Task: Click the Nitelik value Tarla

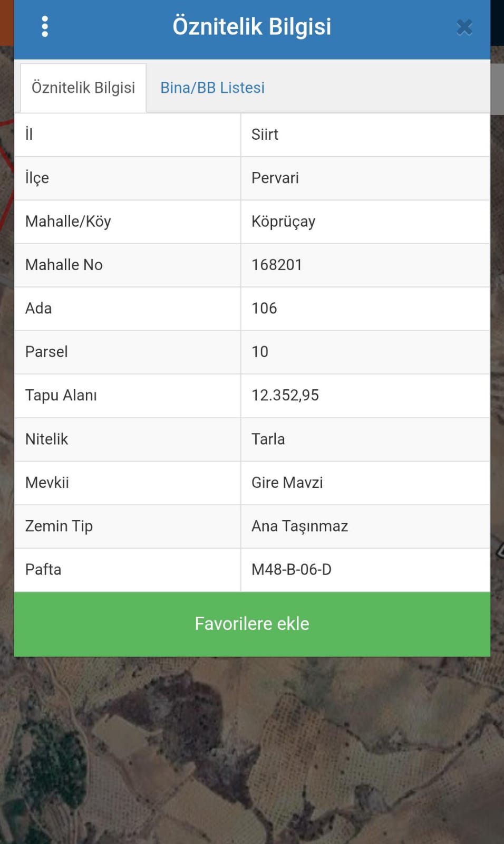Action: click(x=268, y=439)
